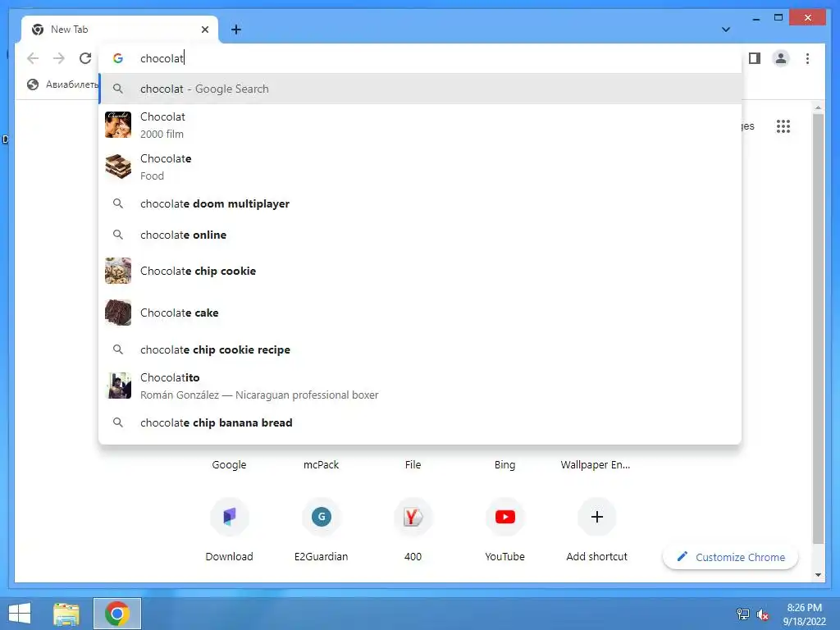
Task: Select 'chocolate doom multiplayer' suggestion
Action: pyautogui.click(x=420, y=203)
